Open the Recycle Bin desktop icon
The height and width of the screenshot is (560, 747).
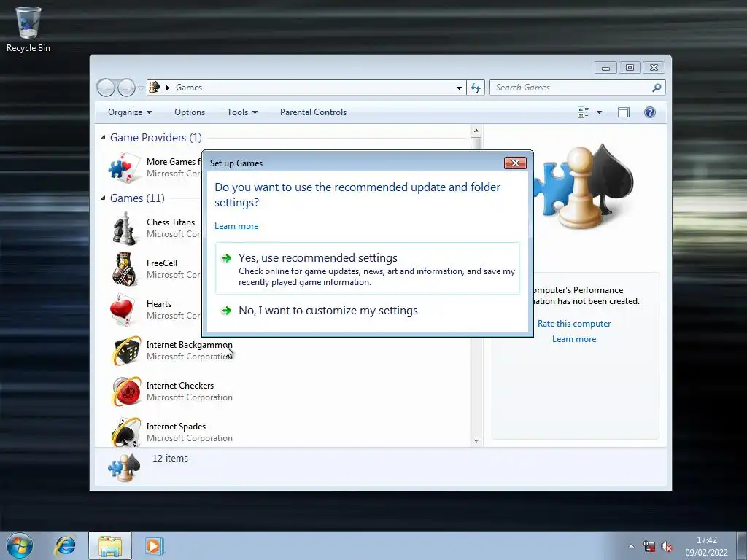(28, 29)
